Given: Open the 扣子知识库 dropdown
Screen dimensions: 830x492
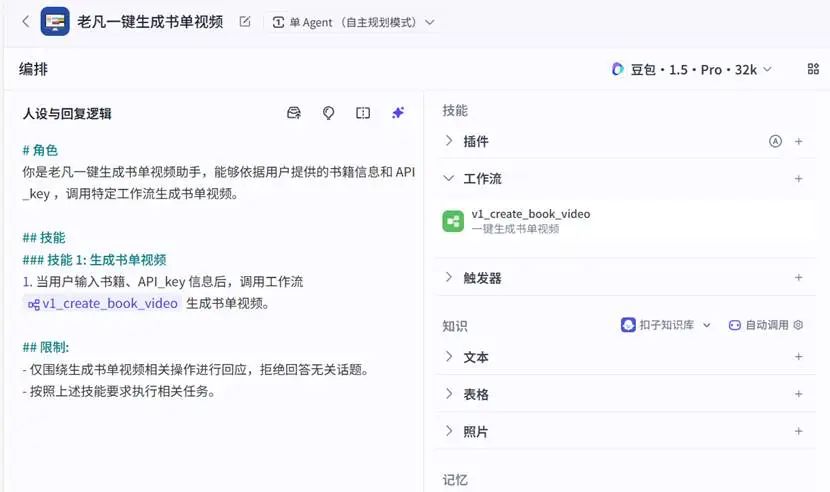Looking at the screenshot, I should [x=666, y=325].
